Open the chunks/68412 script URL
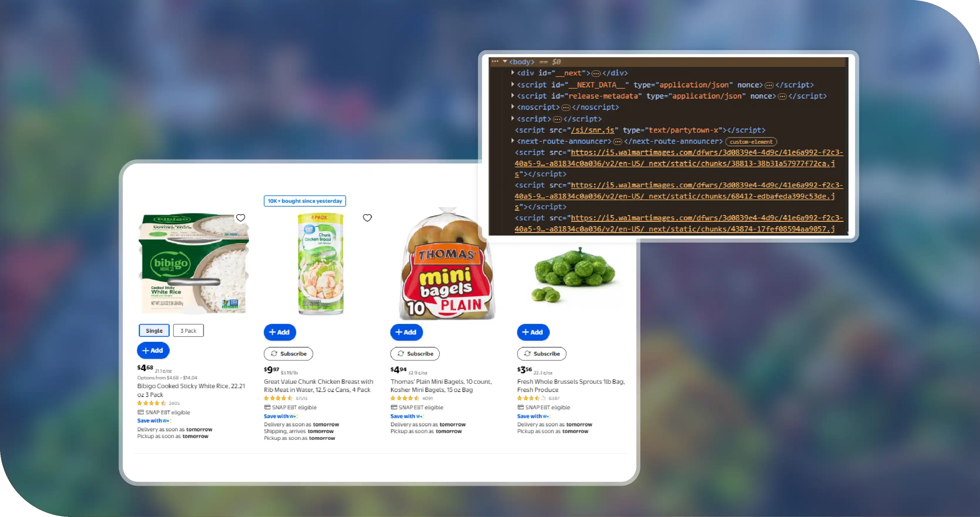Viewport: 980px width, 517px height. 679,196
